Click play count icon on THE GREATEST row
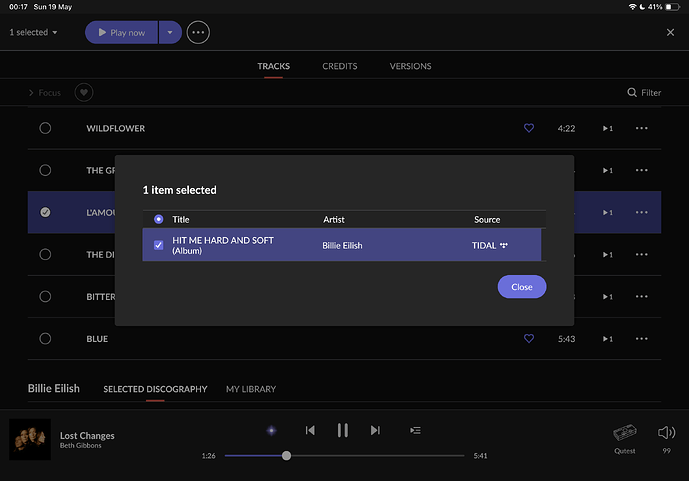The image size is (689, 481). [608, 170]
